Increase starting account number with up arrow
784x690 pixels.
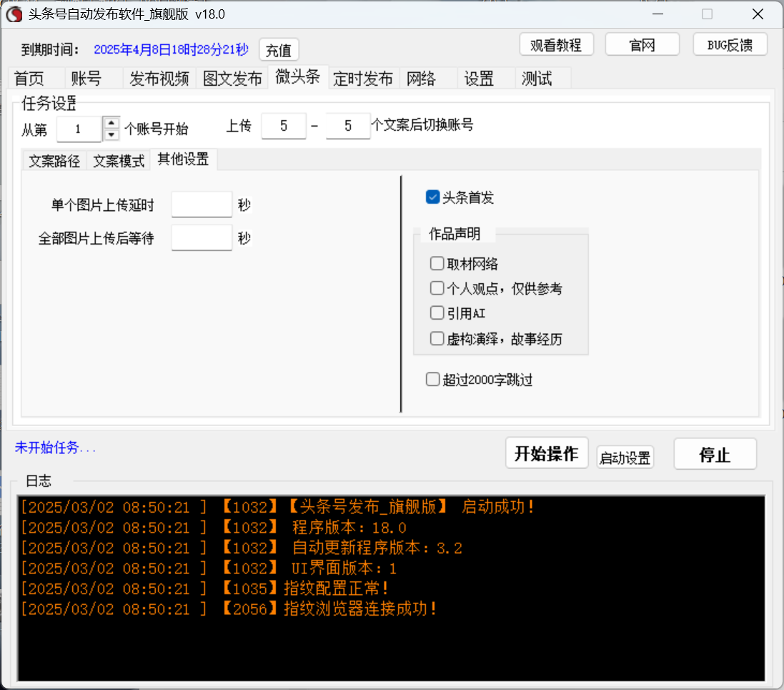[111, 122]
